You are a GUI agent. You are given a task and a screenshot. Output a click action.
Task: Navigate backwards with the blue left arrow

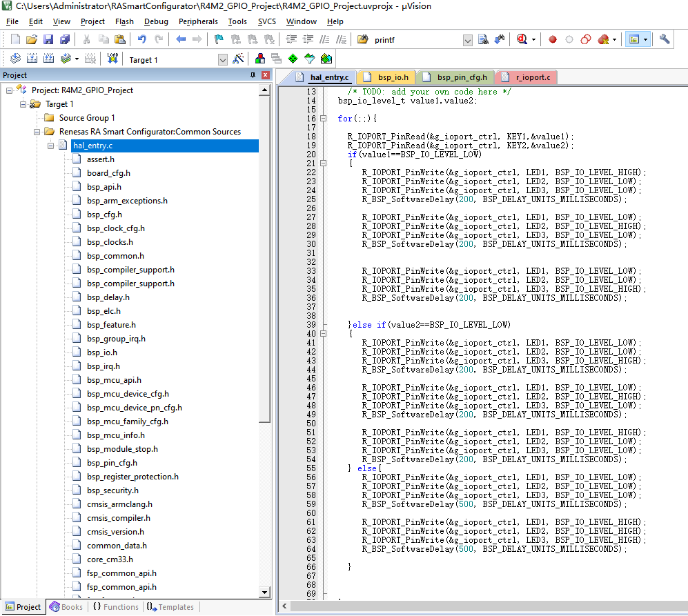181,39
